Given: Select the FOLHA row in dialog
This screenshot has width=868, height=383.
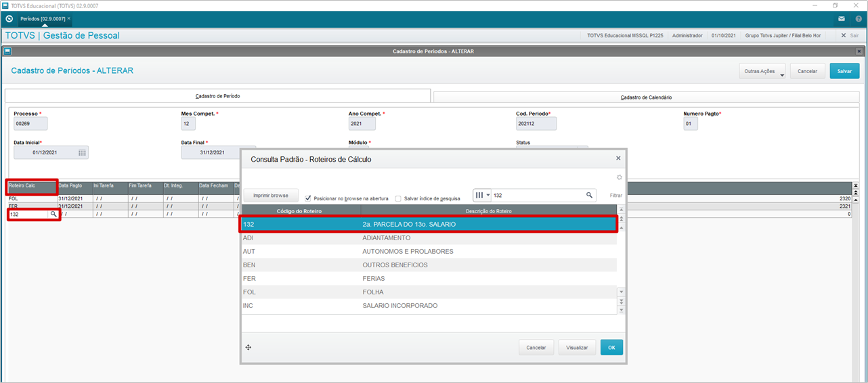Looking at the screenshot, I should tap(429, 292).
